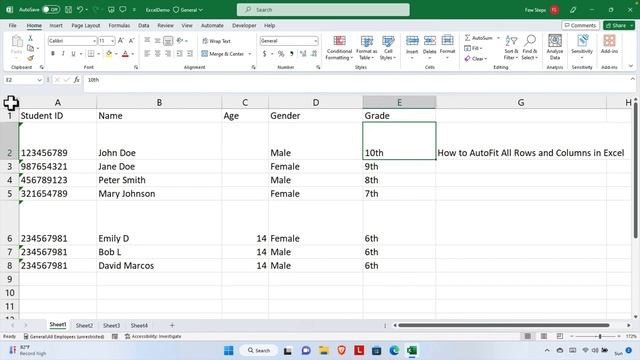This screenshot has height=360, width=640.
Task: Toggle Italic formatting
Action: (x=63, y=53)
